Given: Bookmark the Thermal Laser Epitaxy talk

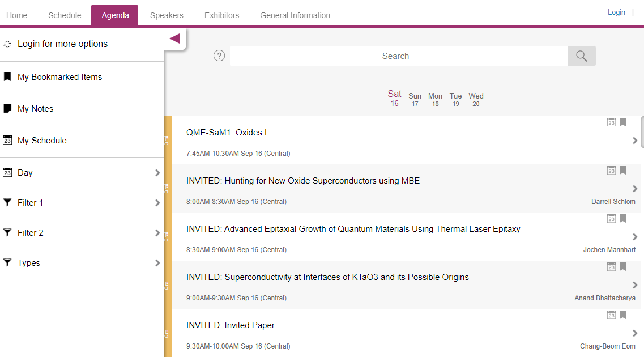Looking at the screenshot, I should click(x=622, y=219).
